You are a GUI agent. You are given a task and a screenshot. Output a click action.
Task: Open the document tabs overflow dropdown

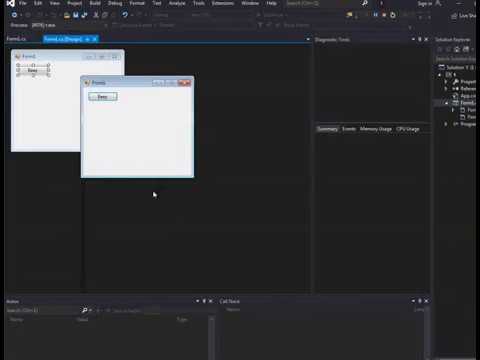pyautogui.click(x=308, y=39)
